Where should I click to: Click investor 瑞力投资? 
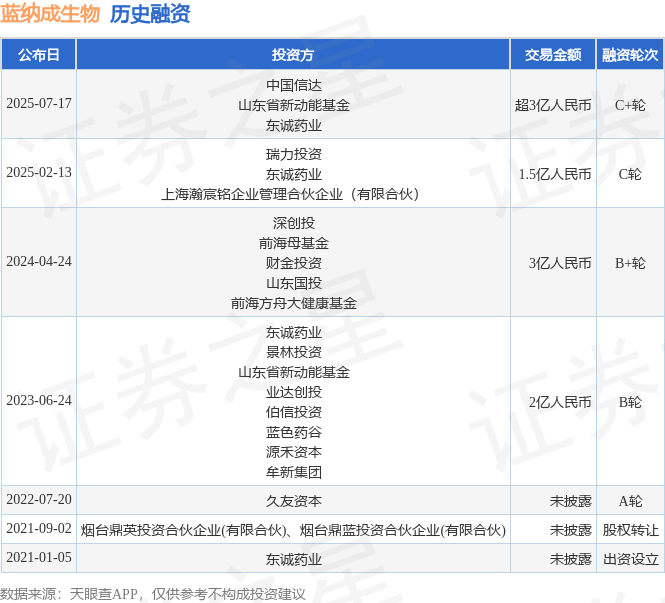tap(293, 154)
